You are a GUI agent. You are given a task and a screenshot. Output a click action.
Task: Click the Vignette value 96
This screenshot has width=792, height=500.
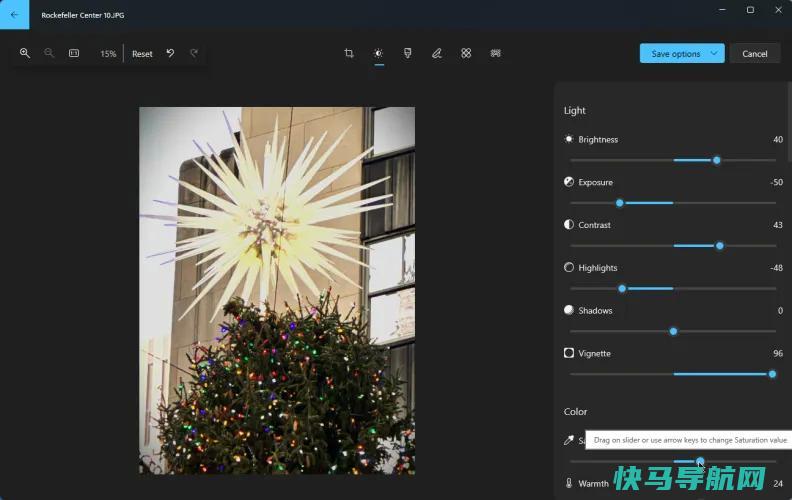(x=778, y=354)
